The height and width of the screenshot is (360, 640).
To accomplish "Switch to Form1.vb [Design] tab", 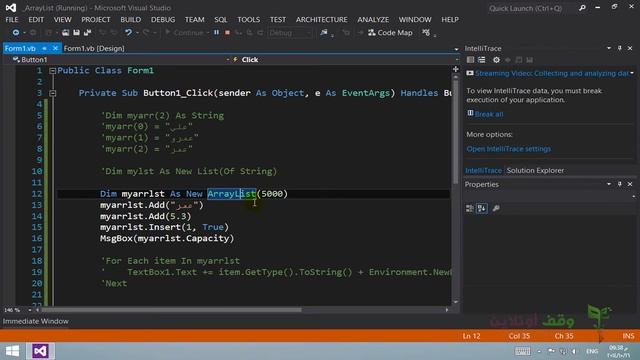I will click(x=94, y=49).
